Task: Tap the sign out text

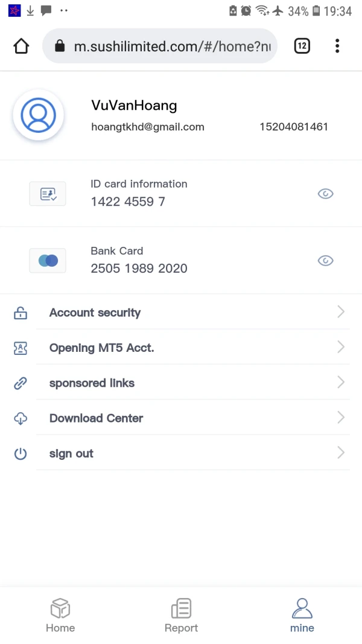Action: coord(71,454)
